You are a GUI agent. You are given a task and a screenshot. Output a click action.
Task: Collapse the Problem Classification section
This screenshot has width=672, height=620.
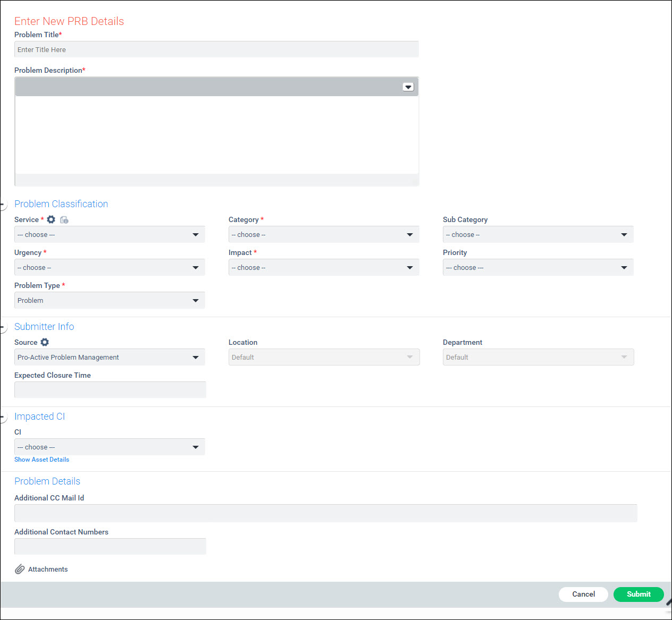[3, 205]
